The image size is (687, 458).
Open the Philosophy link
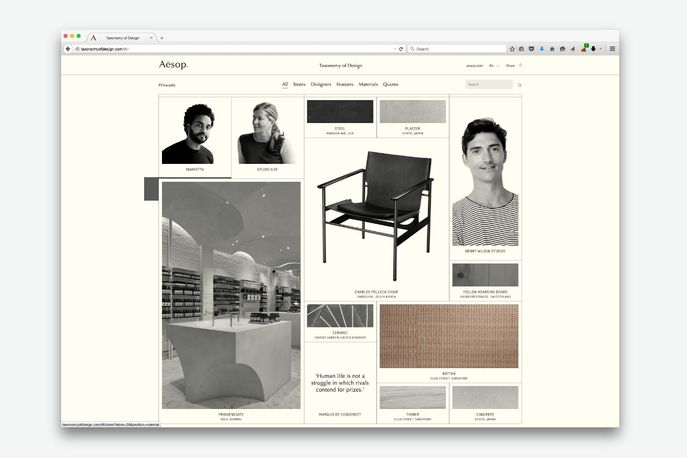click(168, 85)
